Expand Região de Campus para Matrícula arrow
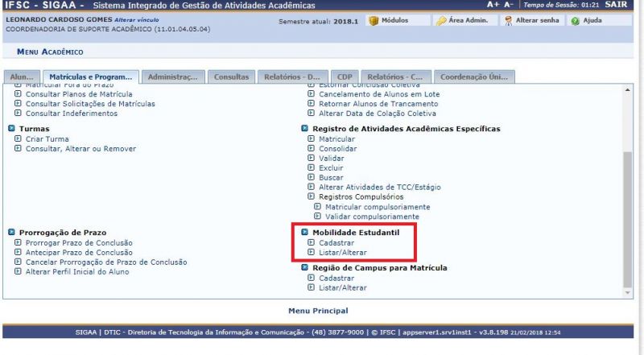This screenshot has width=644, height=355. 305,268
